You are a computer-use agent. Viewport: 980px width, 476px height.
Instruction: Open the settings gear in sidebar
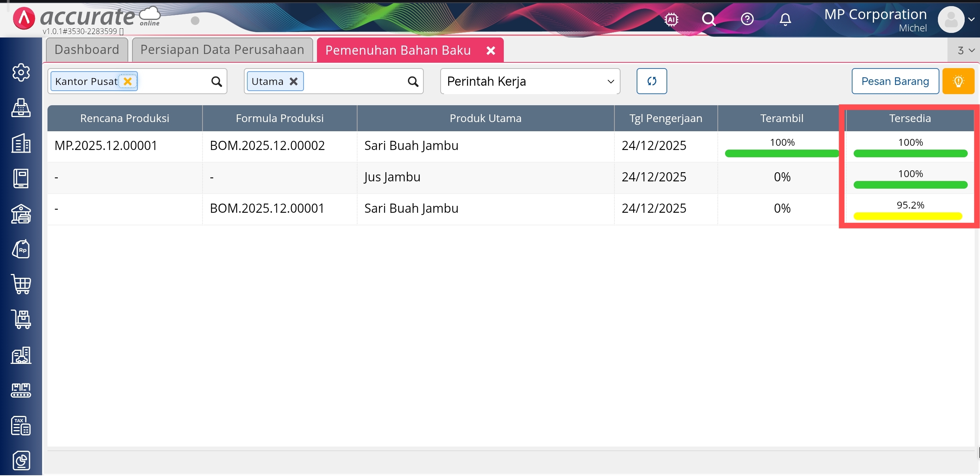[21, 72]
